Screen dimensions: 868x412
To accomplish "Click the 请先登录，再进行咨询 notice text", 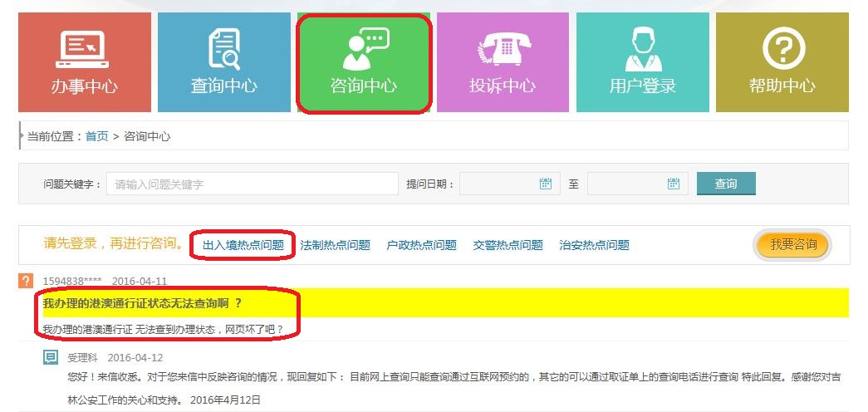I will pyautogui.click(x=114, y=243).
